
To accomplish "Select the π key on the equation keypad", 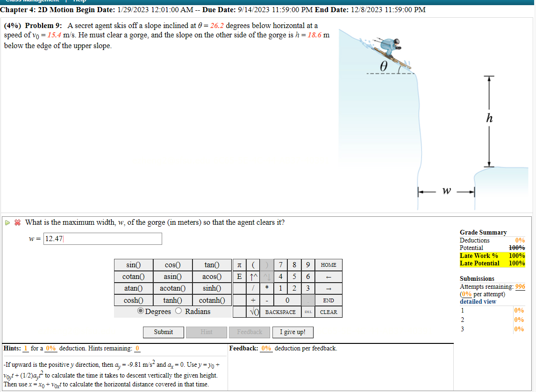I will 239,265.
